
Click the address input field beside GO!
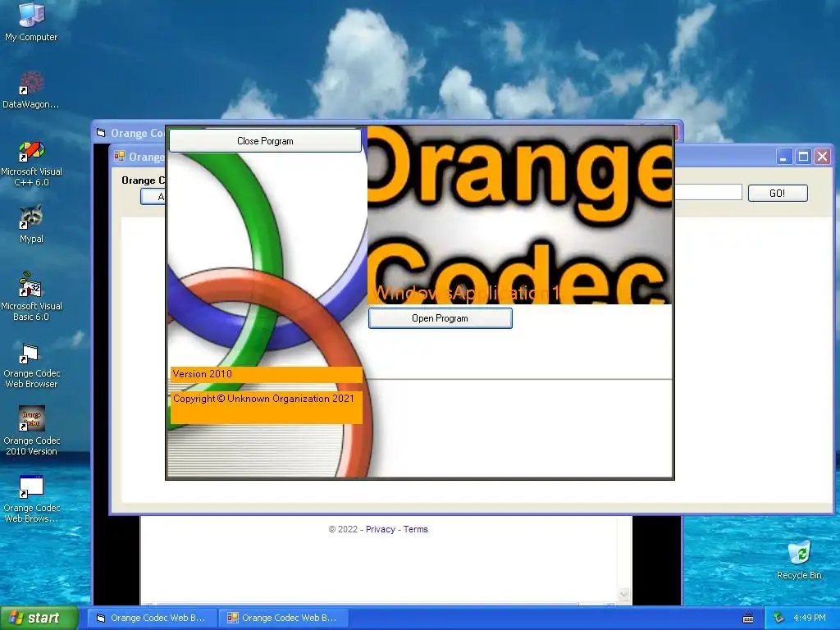pyautogui.click(x=708, y=192)
